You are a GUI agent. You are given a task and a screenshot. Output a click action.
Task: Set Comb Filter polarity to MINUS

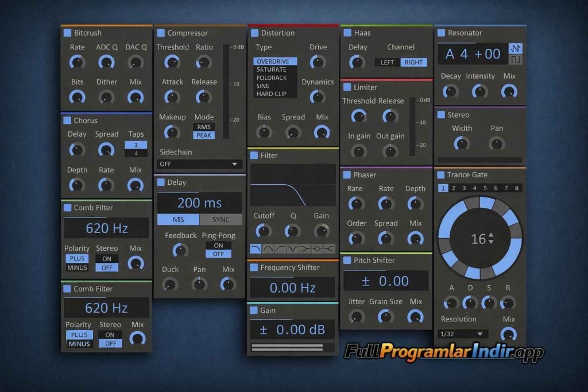coord(77,266)
